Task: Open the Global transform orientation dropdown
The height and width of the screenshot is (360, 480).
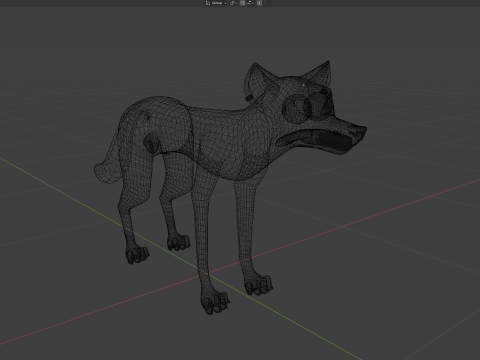Action: [216, 3]
